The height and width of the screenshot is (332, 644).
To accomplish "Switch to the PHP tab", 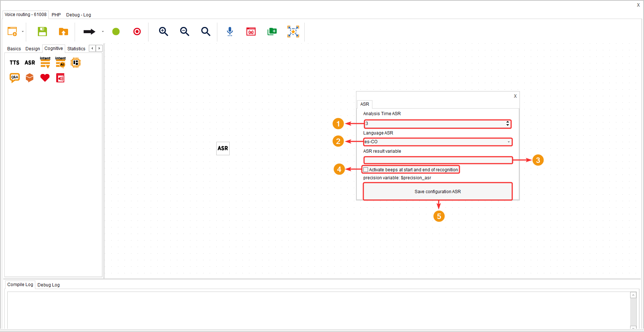I will [56, 15].
